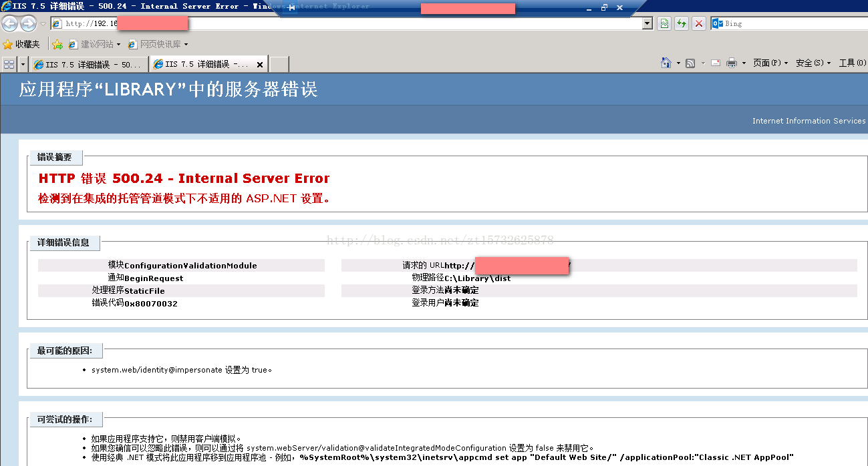Open the recent pages dropdown beside Forward

pyautogui.click(x=43, y=24)
